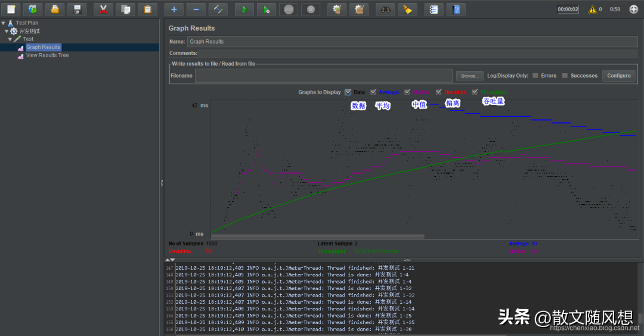The height and width of the screenshot is (336, 644).
Task: Click the 42 ms axis label
Action: 200,105
